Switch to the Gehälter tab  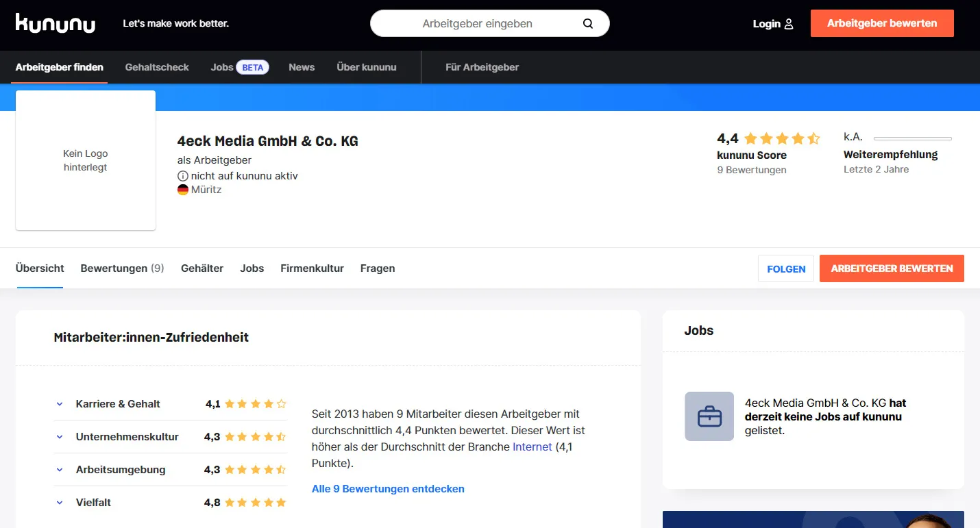tap(202, 268)
